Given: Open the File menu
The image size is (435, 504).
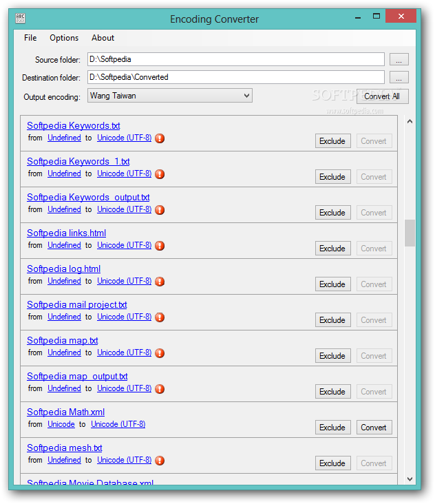Looking at the screenshot, I should pyautogui.click(x=30, y=38).
